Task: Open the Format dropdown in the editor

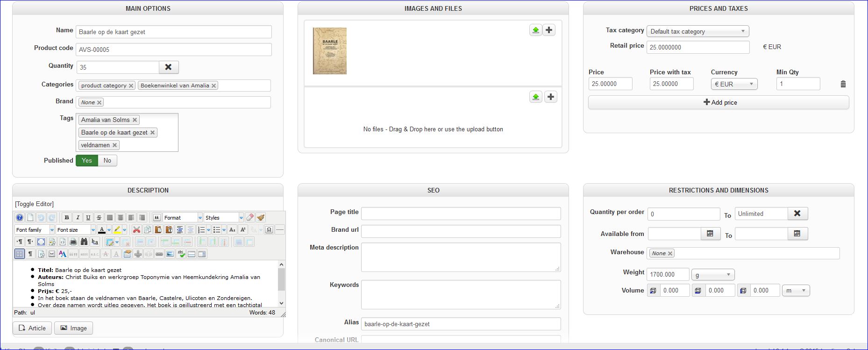Action: (x=183, y=217)
